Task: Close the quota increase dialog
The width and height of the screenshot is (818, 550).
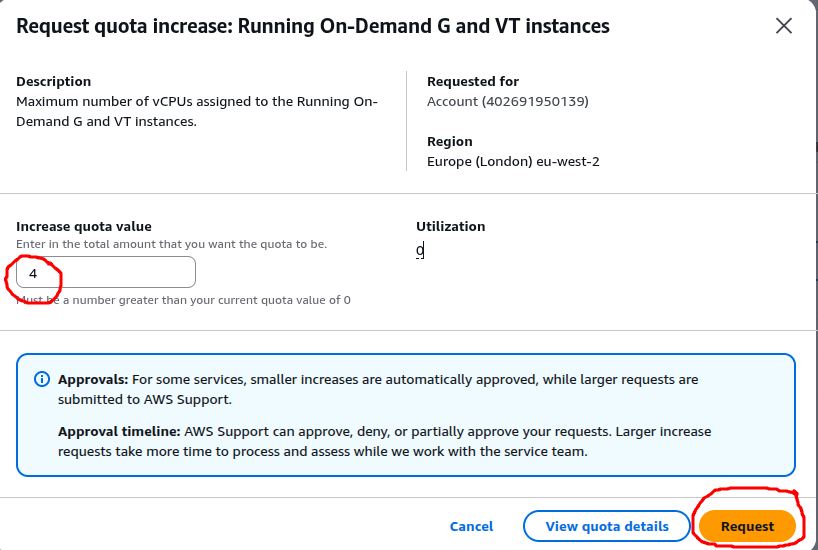Action: point(784,26)
